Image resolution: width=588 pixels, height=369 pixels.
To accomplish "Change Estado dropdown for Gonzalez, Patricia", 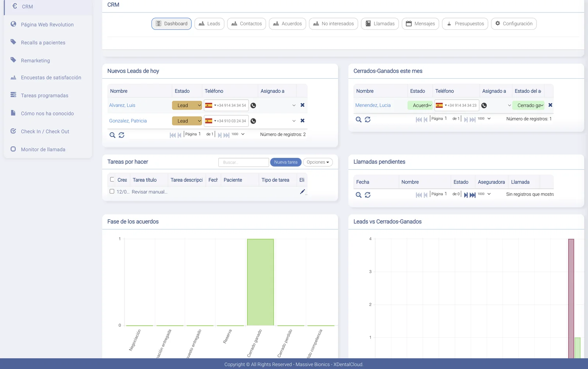I will [187, 121].
